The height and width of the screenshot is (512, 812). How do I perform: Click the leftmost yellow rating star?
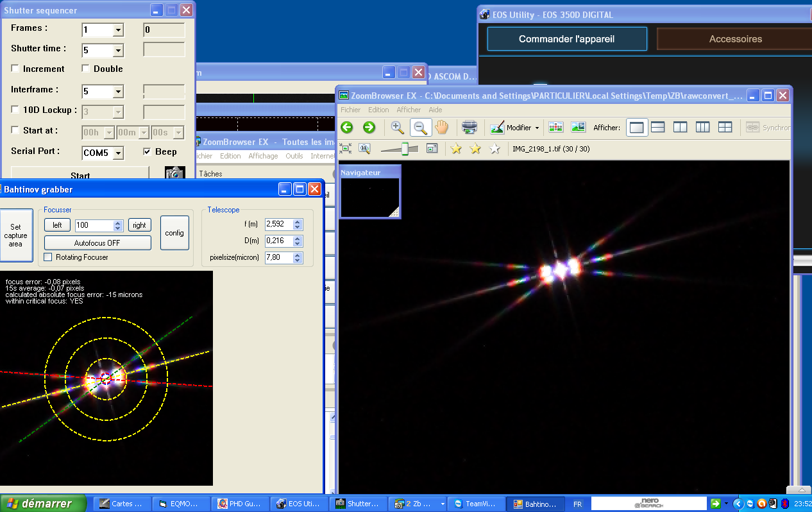[456, 149]
